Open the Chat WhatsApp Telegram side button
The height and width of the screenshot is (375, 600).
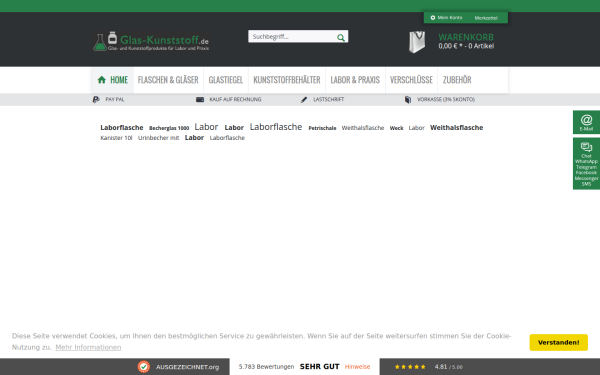coord(586,164)
